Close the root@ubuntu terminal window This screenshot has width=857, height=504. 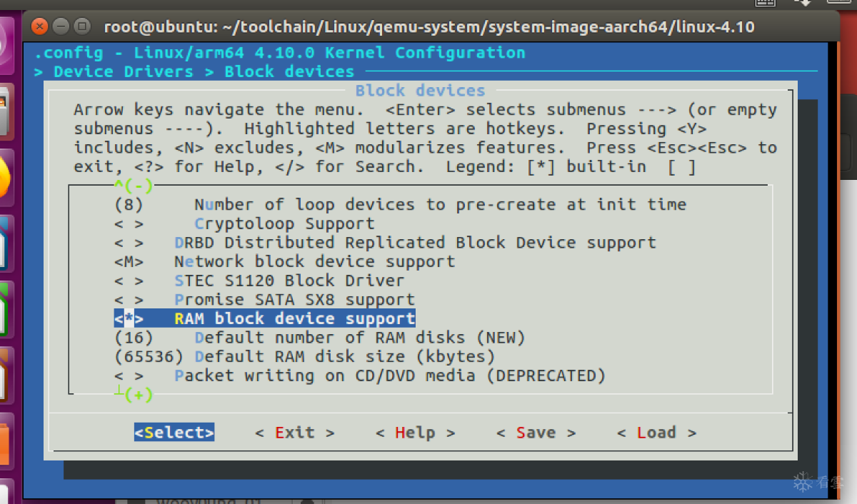[x=39, y=28]
